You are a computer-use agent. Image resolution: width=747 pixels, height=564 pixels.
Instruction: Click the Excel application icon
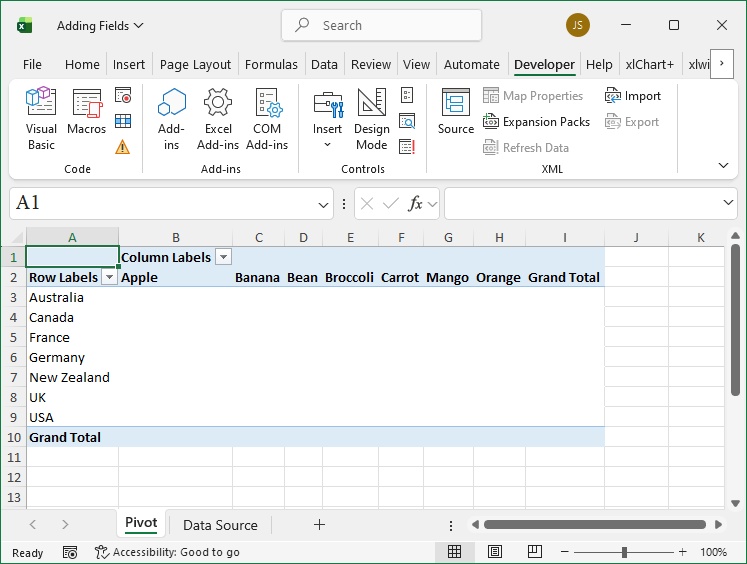click(x=24, y=25)
